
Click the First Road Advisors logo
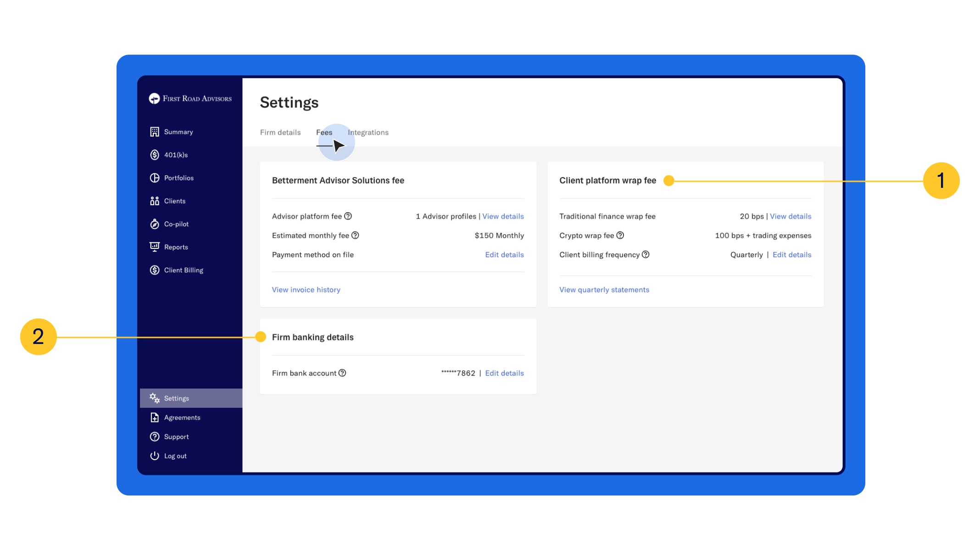pos(190,98)
